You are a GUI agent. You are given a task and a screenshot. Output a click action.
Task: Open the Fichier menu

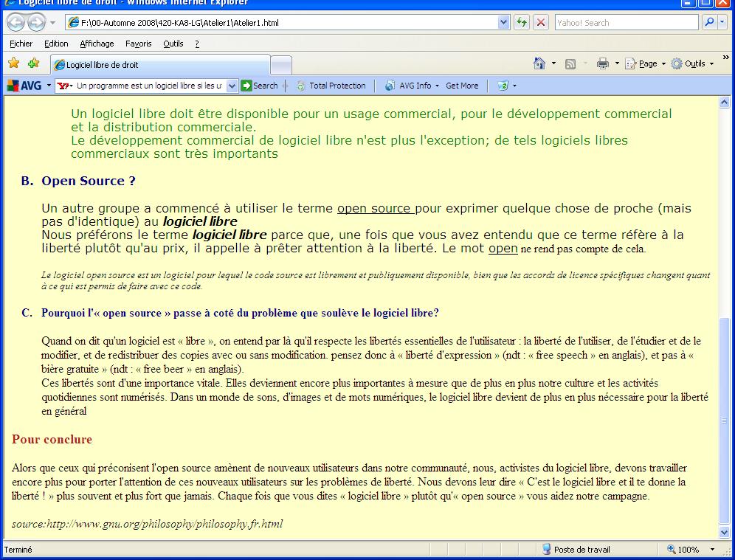coord(21,44)
